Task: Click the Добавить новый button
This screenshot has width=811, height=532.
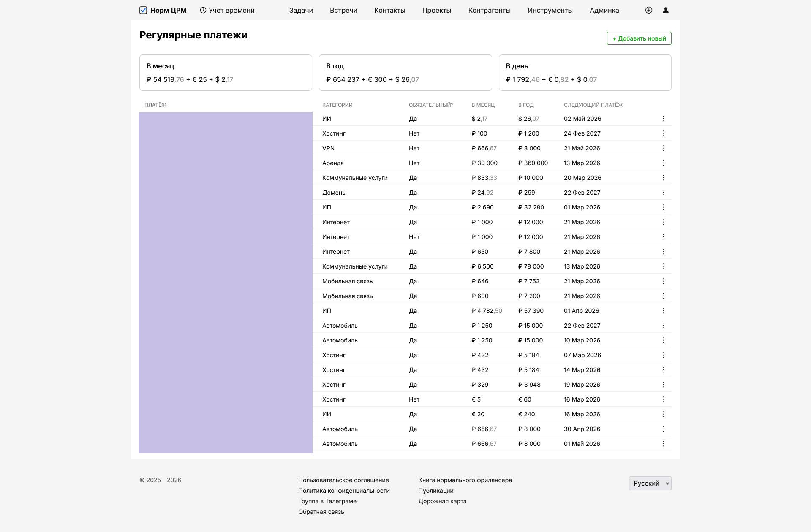Action: coord(639,38)
